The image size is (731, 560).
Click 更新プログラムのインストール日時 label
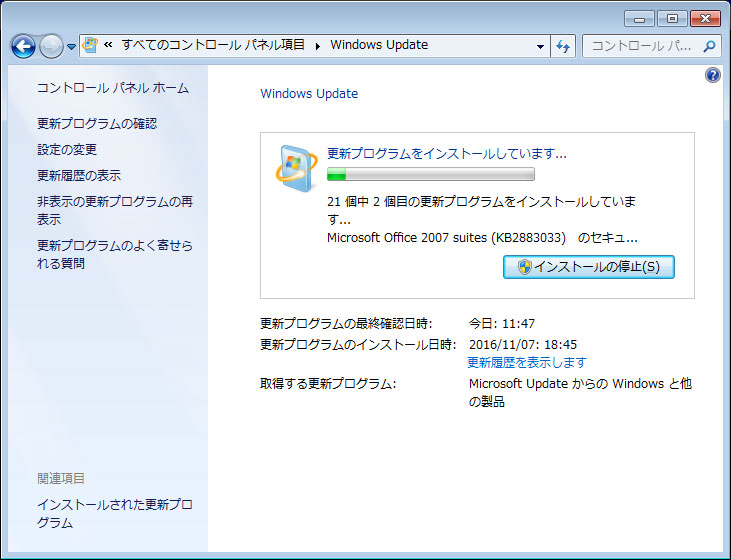[x=358, y=345]
